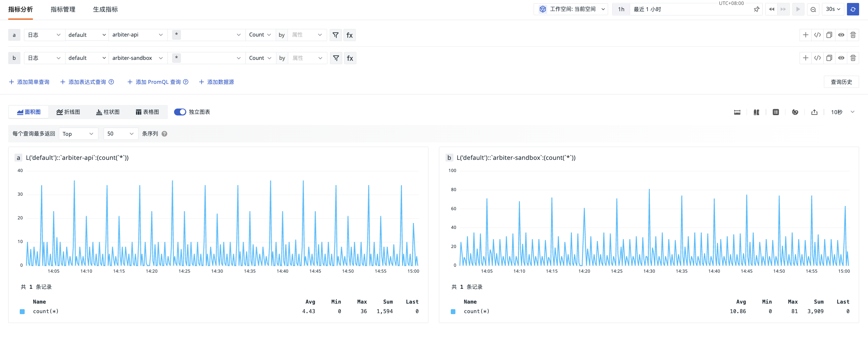868x348 pixels.
Task: Select the 折线图 chart type tab
Action: pos(68,112)
